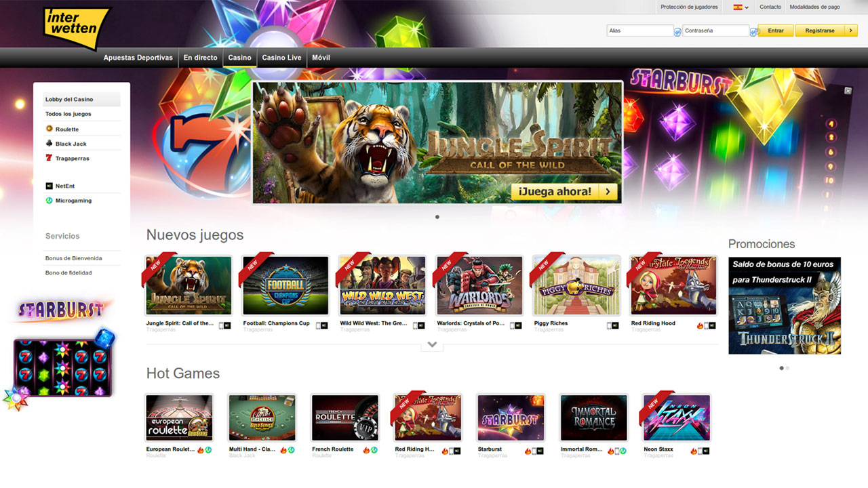The height and width of the screenshot is (488, 868).
Task: Focus the Alias input field
Action: point(640,30)
